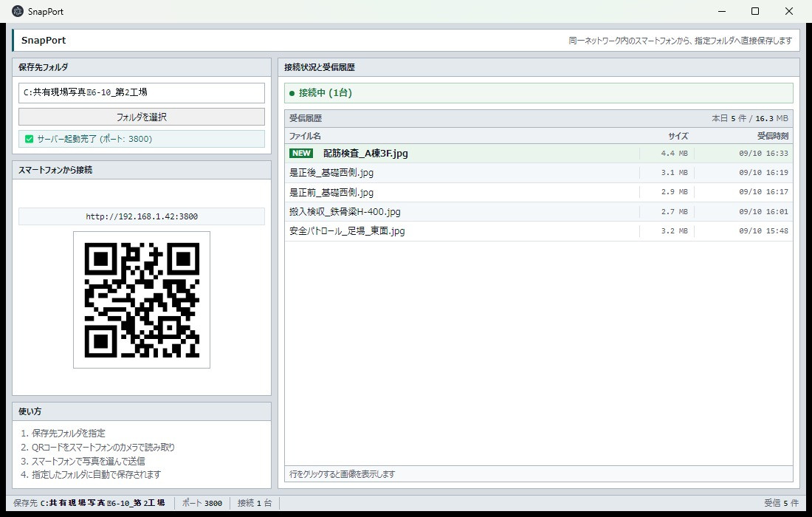
Task: Click the folder path input field
Action: 142,93
